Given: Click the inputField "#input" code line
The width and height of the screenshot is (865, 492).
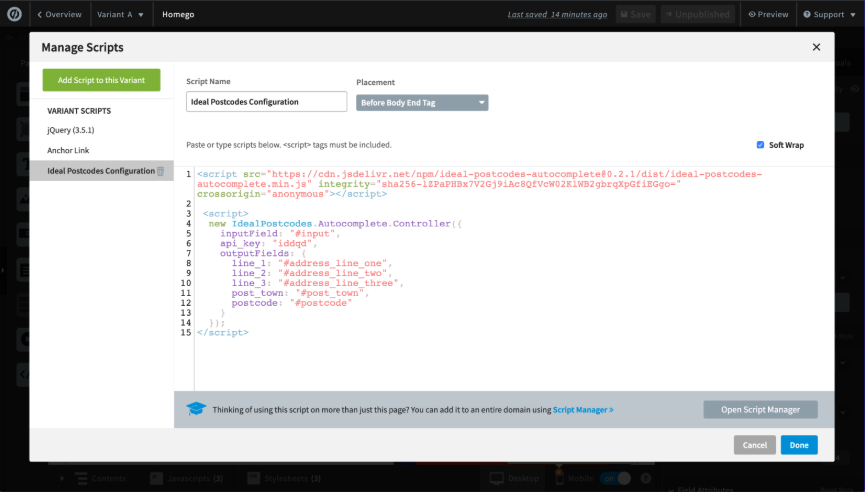Looking at the screenshot, I should pyautogui.click(x=280, y=233).
